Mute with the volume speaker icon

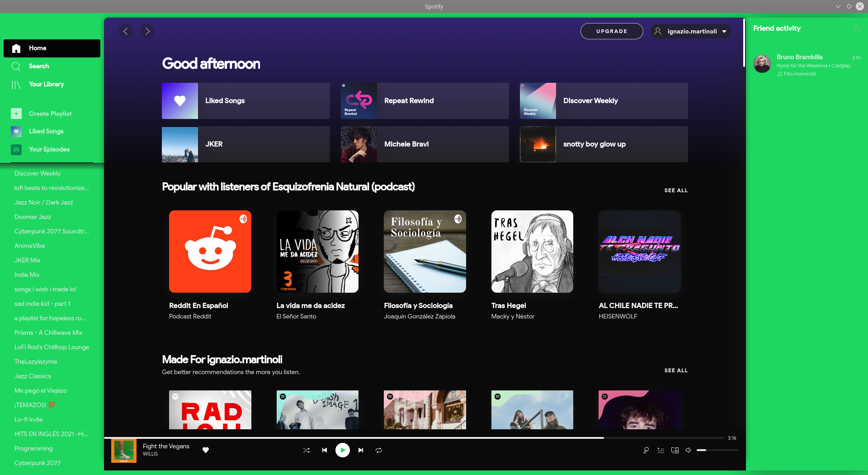pyautogui.click(x=689, y=450)
